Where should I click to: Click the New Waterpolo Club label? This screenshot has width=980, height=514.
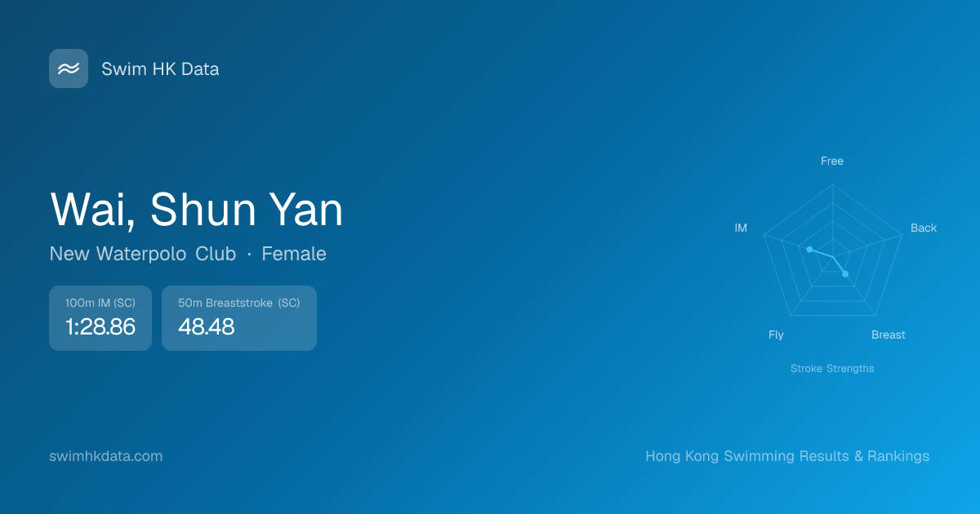tap(143, 254)
